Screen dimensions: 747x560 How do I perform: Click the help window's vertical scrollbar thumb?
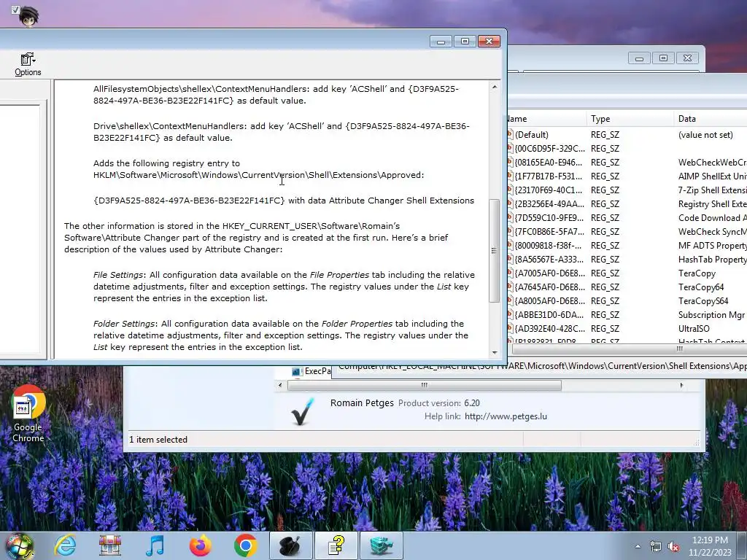(495, 251)
